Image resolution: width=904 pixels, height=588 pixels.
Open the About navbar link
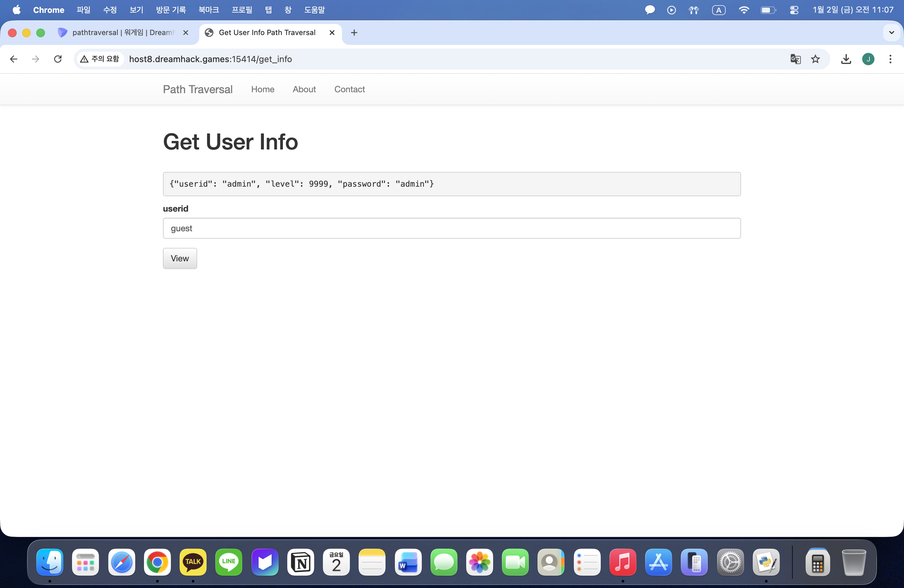(x=304, y=89)
